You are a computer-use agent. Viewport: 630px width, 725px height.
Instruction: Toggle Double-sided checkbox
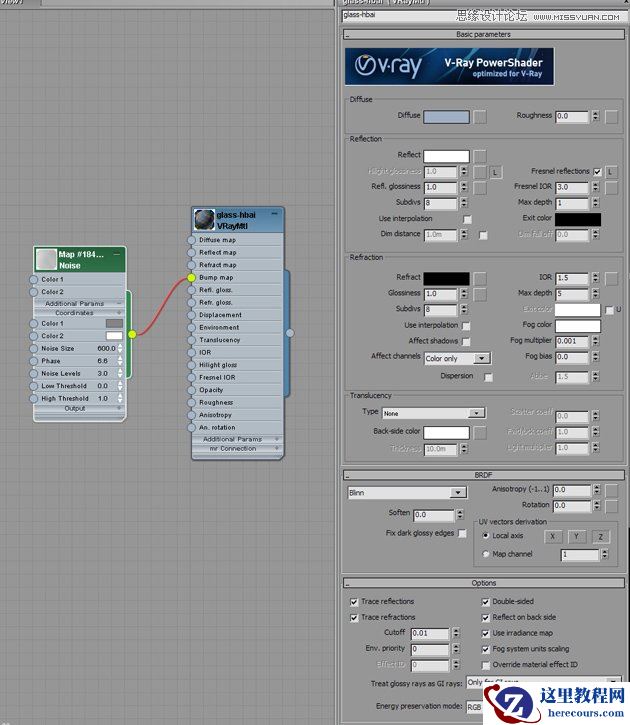tap(485, 602)
